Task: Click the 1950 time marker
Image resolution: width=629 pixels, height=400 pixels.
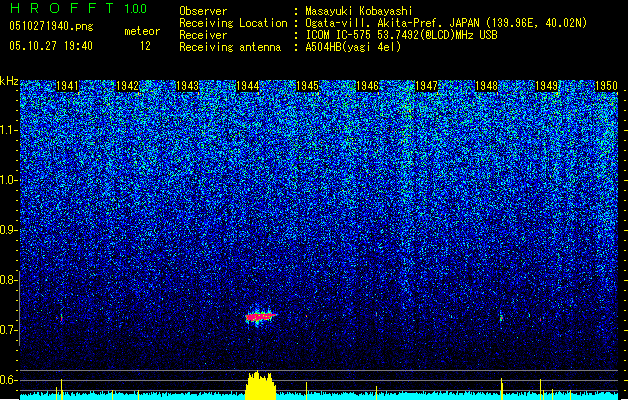Action: pyautogui.click(x=606, y=86)
